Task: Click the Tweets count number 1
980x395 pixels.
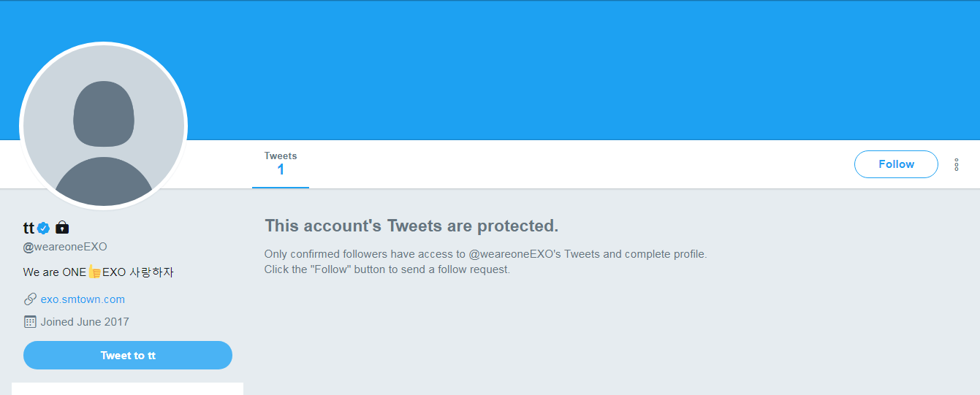Action: click(281, 170)
